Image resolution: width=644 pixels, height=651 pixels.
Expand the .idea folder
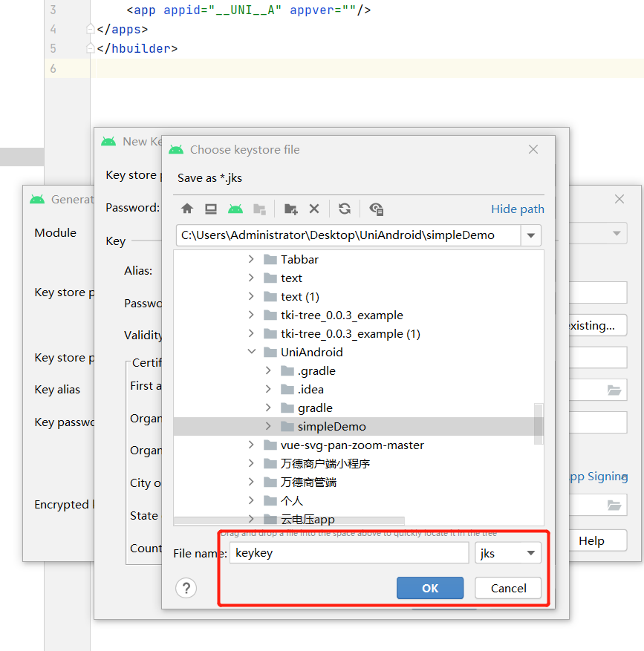point(268,389)
